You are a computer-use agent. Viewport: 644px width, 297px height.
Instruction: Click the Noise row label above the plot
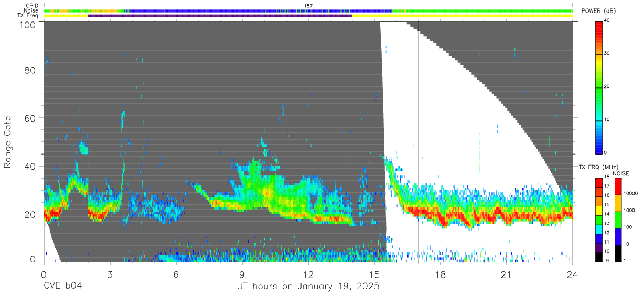[x=31, y=10]
